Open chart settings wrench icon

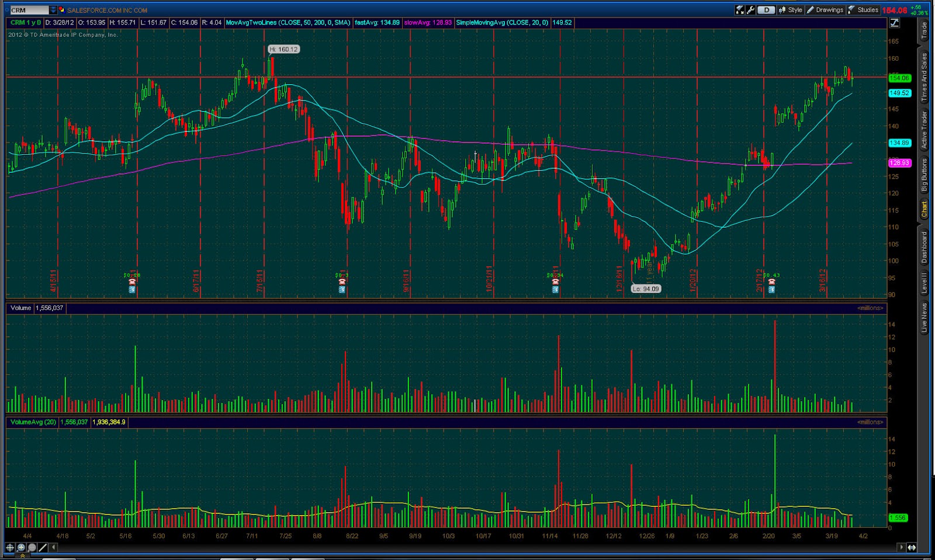(x=750, y=10)
